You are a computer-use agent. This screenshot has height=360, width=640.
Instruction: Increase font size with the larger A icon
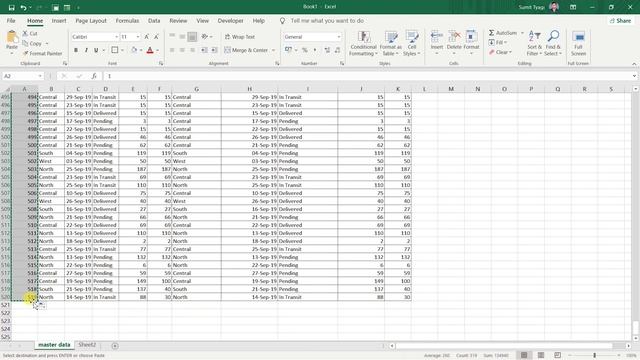tap(147, 37)
